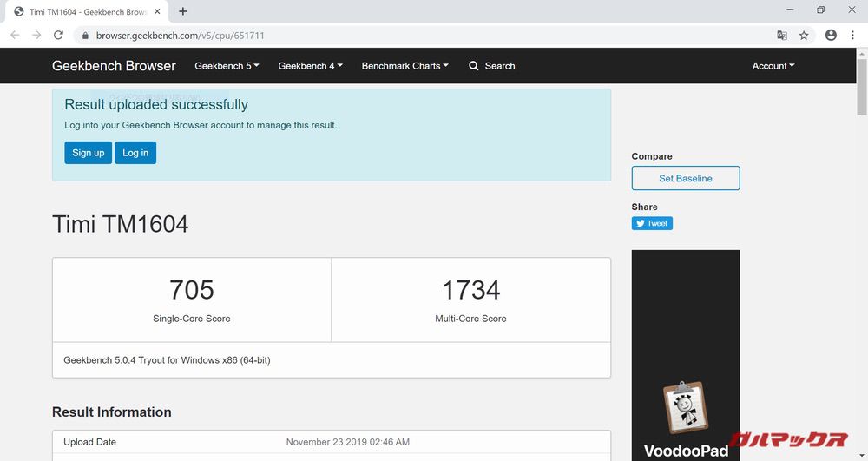Share result with Tweet button
Image resolution: width=868 pixels, height=461 pixels.
pos(652,223)
